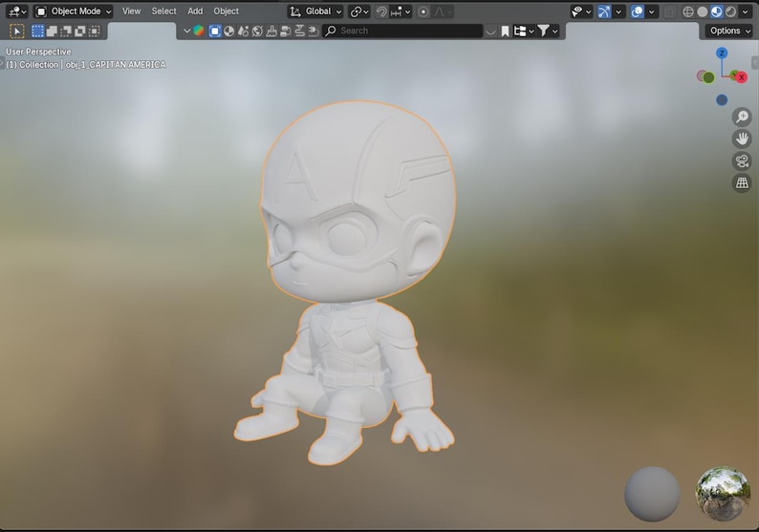This screenshot has width=759, height=532.
Task: Choose Invert selection mode icon
Action: pos(80,31)
